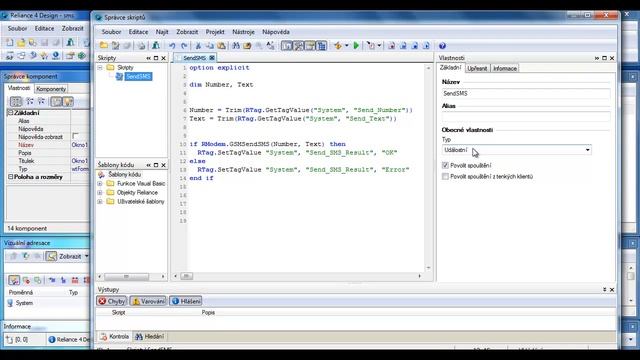The image size is (640, 360).
Task: Collapse the Základní property group
Action: 11,113
